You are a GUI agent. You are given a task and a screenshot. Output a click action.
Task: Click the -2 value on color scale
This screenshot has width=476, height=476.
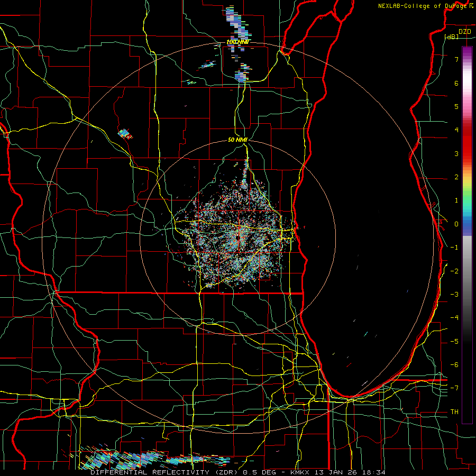[454, 271]
